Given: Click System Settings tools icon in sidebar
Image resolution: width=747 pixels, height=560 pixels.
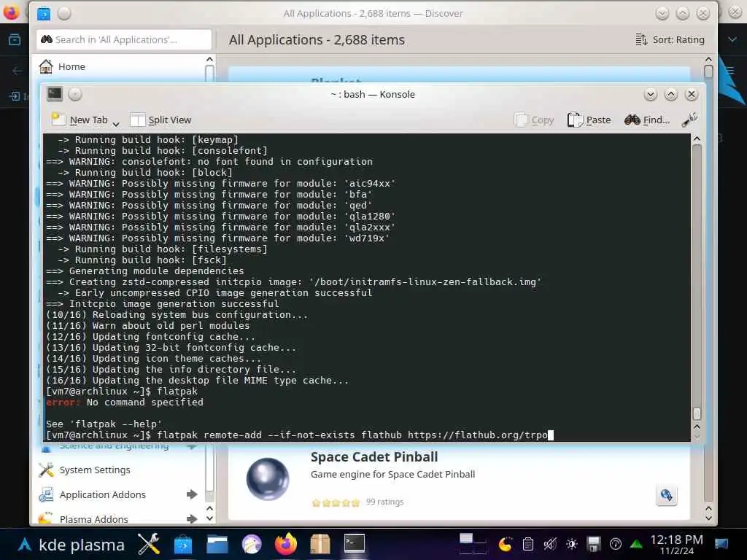Looking at the screenshot, I should [x=46, y=470].
